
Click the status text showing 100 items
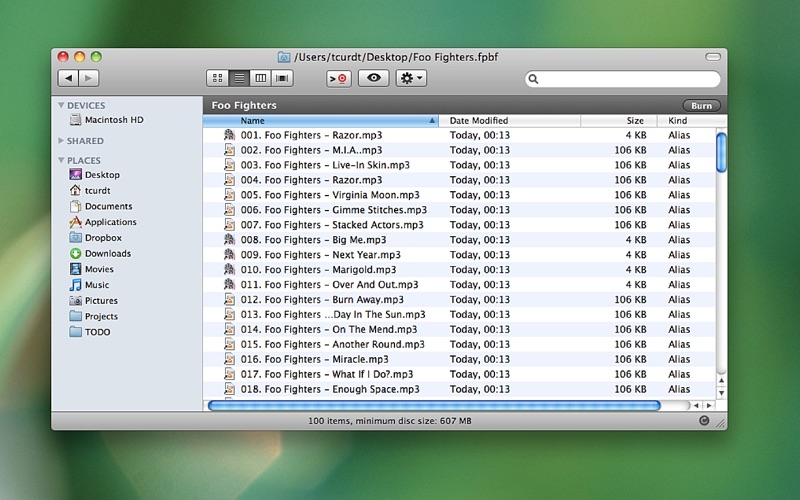pos(390,421)
